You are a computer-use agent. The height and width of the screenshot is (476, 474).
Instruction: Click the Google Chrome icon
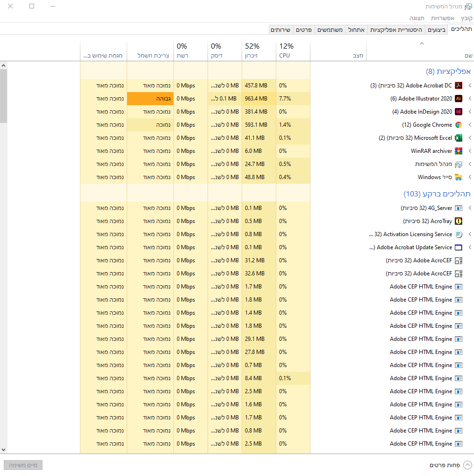[459, 125]
